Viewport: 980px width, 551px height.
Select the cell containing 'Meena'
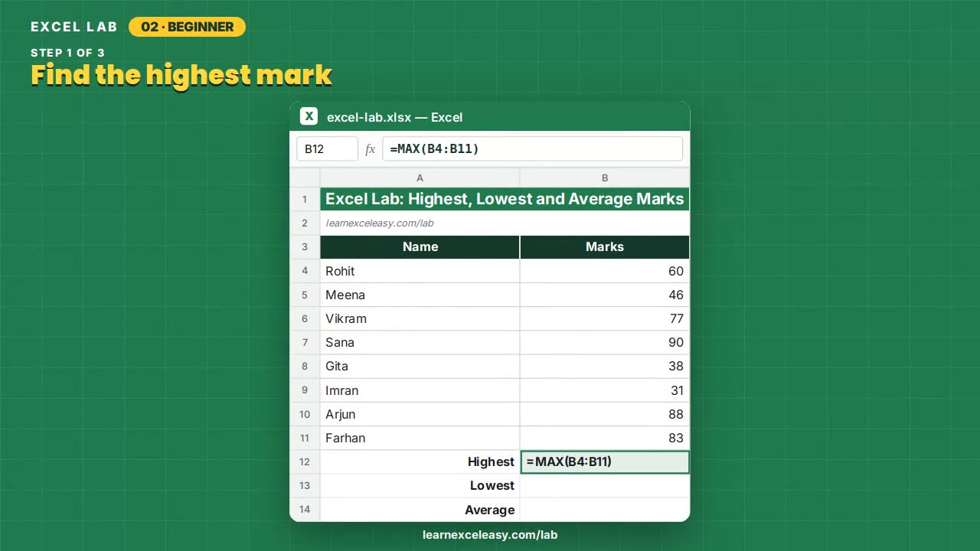point(420,295)
